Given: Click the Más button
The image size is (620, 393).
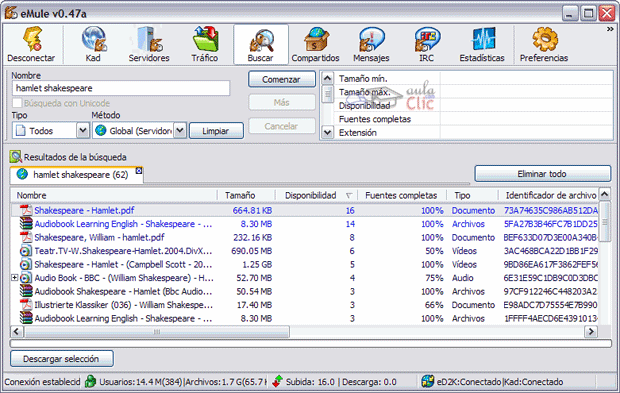Looking at the screenshot, I should tap(282, 102).
